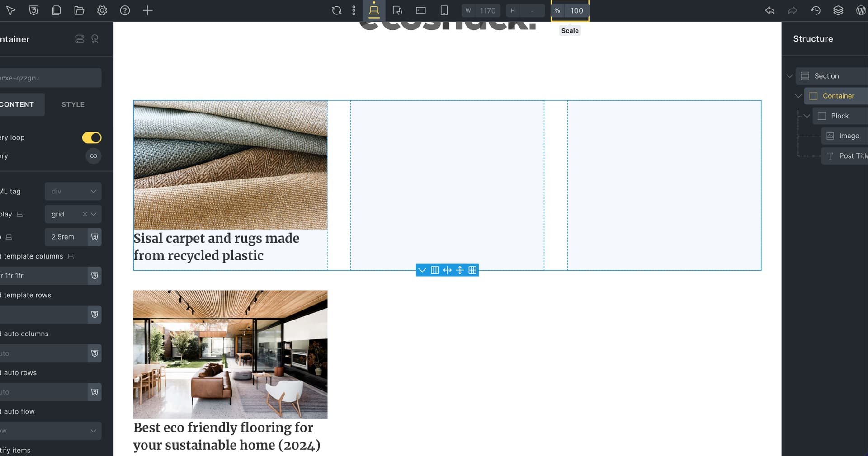Switch to the mobile portrait breakpoint
The height and width of the screenshot is (456, 868).
click(x=444, y=10)
